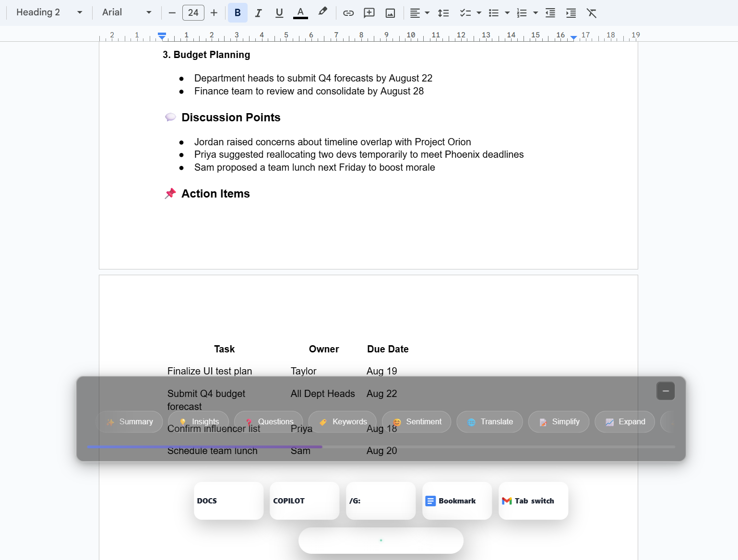The height and width of the screenshot is (560, 738).
Task: Clear text formatting
Action: pos(592,13)
